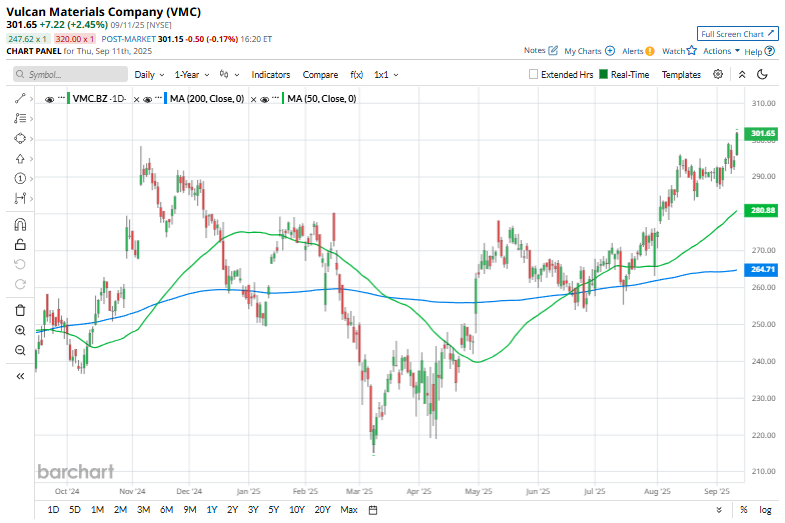Open the custom date range calendar
This screenshot has height=523, width=785.
pos(372,510)
